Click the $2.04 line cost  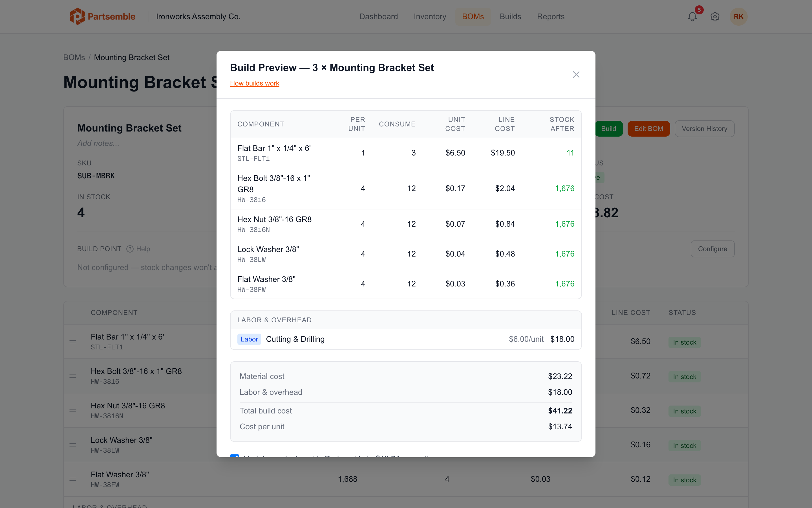click(505, 189)
